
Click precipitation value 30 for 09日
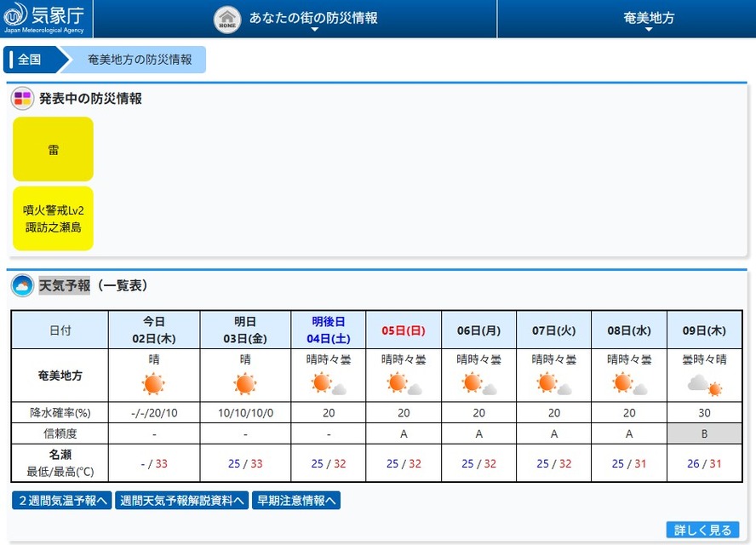point(704,413)
